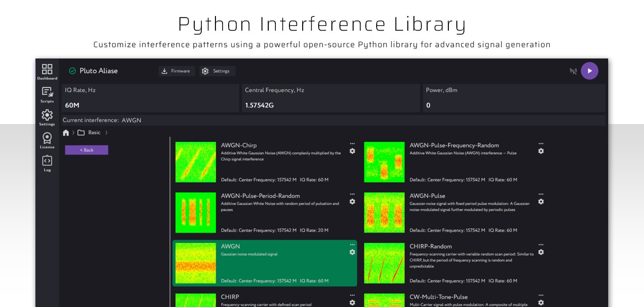
Task: Click the home breadcrumb icon
Action: [66, 133]
